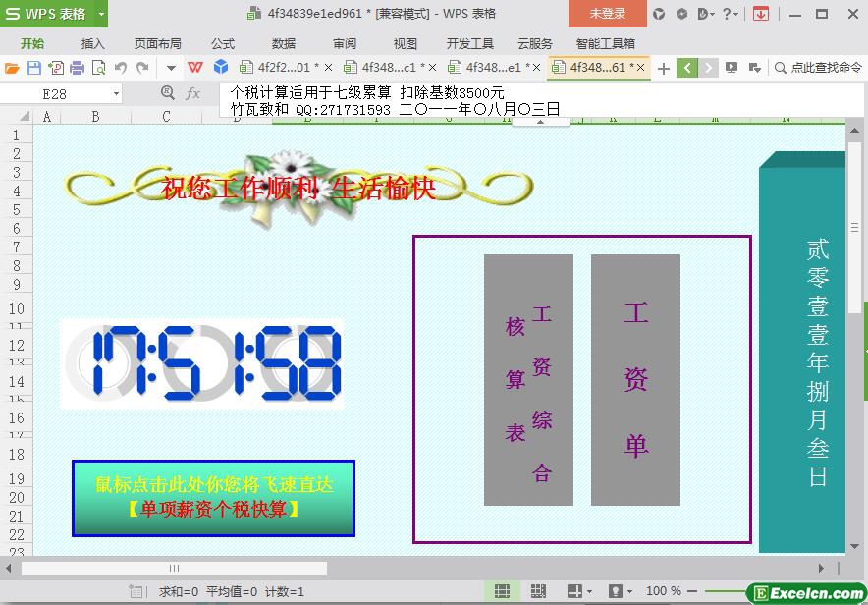
Task: Expand the quick access toolbar dropdown arrow
Action: (x=171, y=68)
